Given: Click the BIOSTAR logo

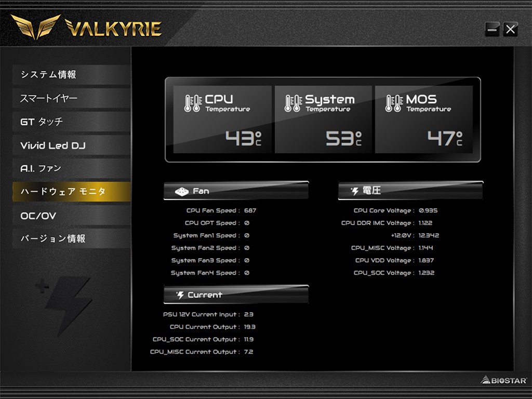Looking at the screenshot, I should (504, 380).
